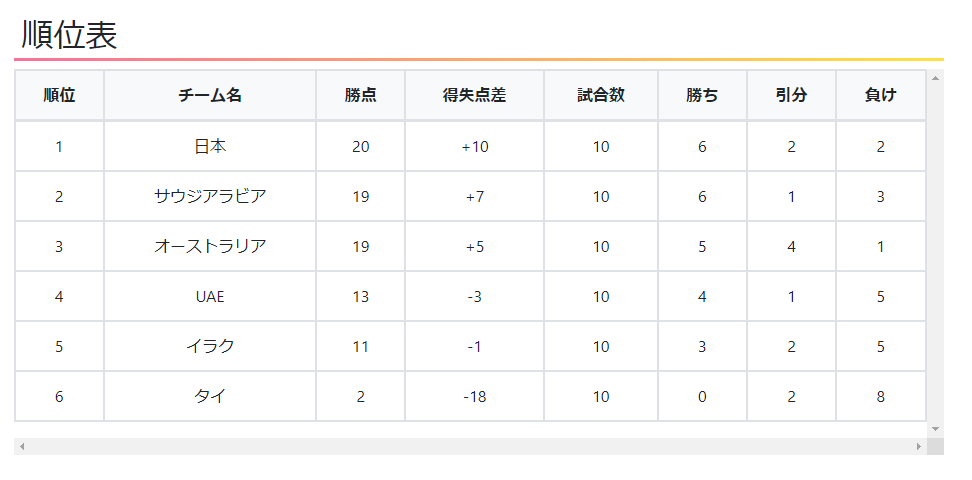
Task: Click the vertical scrollbar down arrow
Action: point(935,429)
